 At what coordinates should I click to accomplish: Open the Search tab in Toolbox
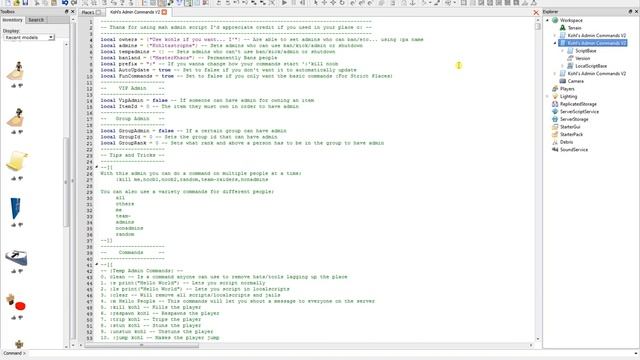pyautogui.click(x=36, y=20)
